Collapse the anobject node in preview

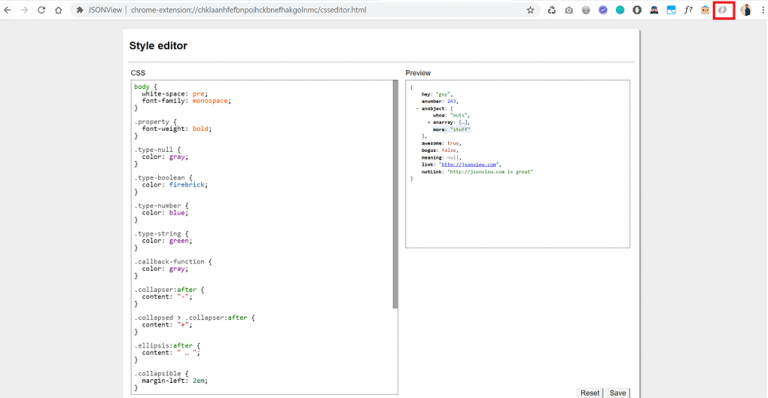pos(417,108)
